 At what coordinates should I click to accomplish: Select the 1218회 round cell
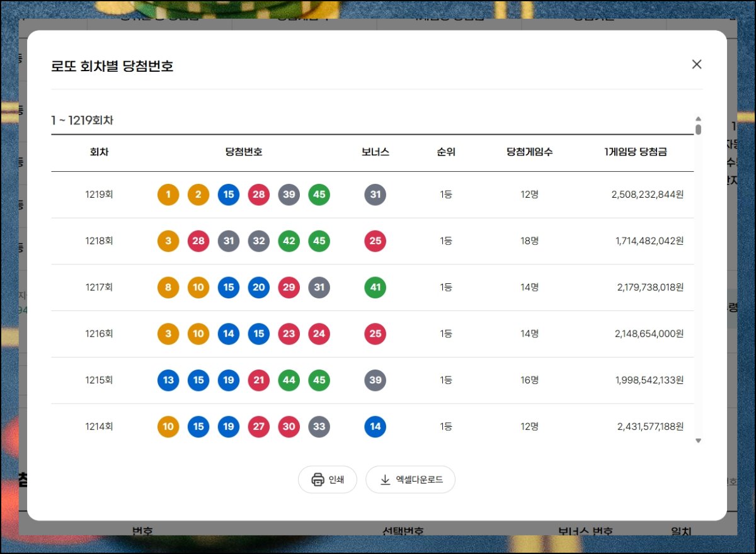pos(100,241)
